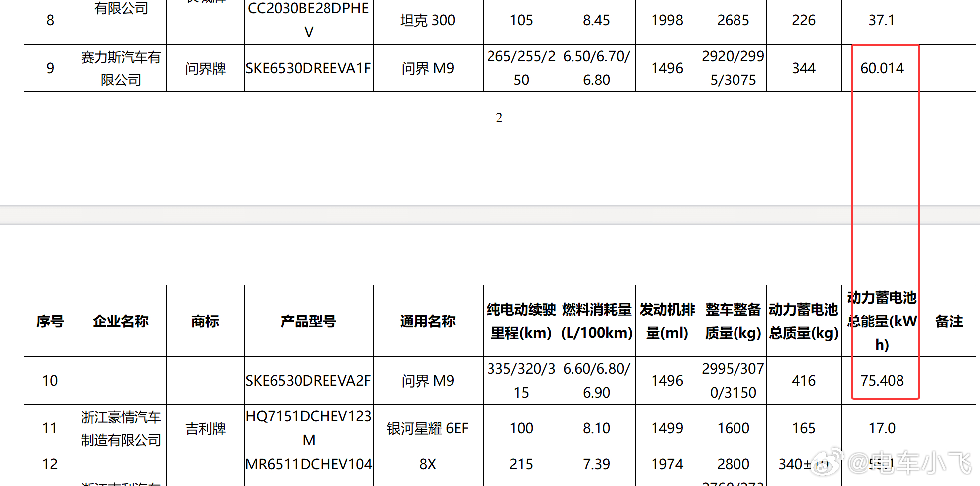
Task: Select "1496" in the SKE6530DREEVA1F row
Action: coord(667,68)
